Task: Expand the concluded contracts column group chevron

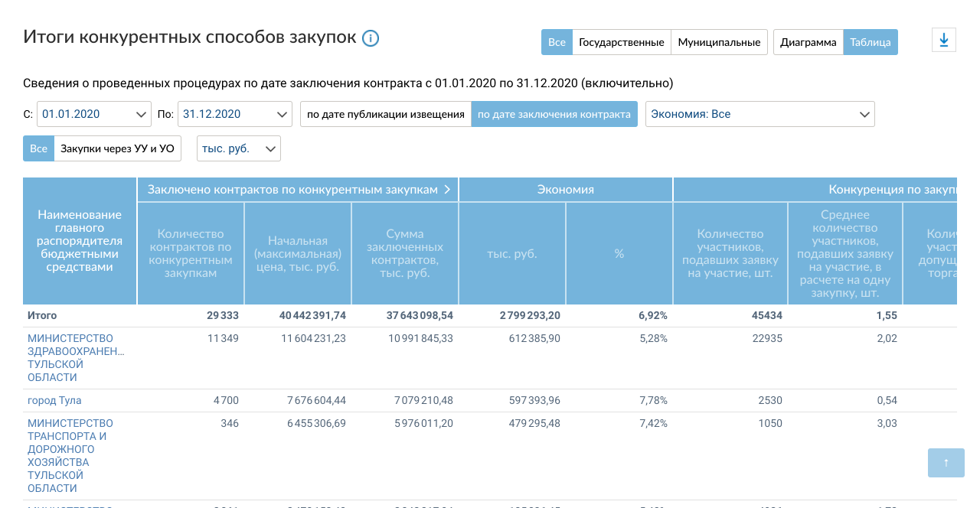Action: click(x=447, y=190)
